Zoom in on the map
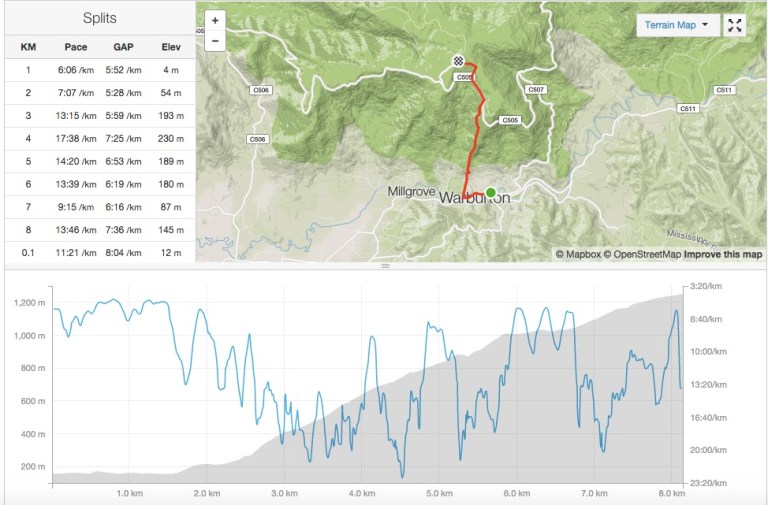 215,20
